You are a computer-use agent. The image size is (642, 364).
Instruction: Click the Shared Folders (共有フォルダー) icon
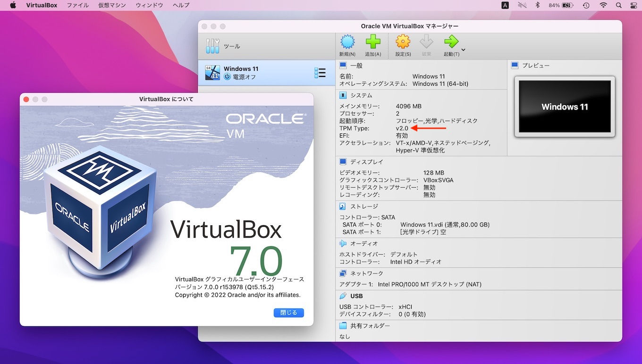[343, 325]
